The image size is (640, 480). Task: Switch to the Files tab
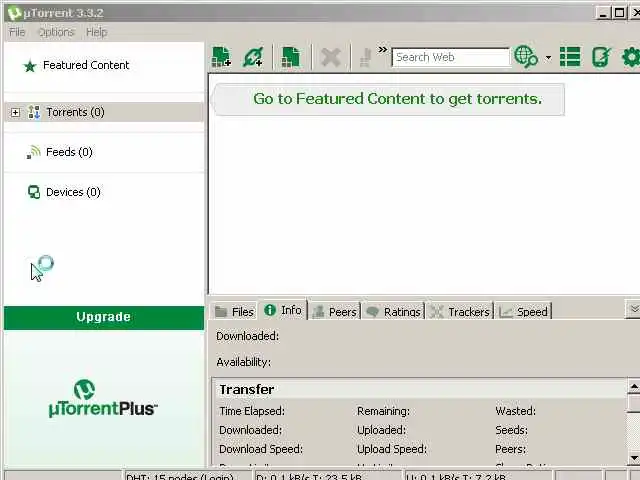(234, 312)
